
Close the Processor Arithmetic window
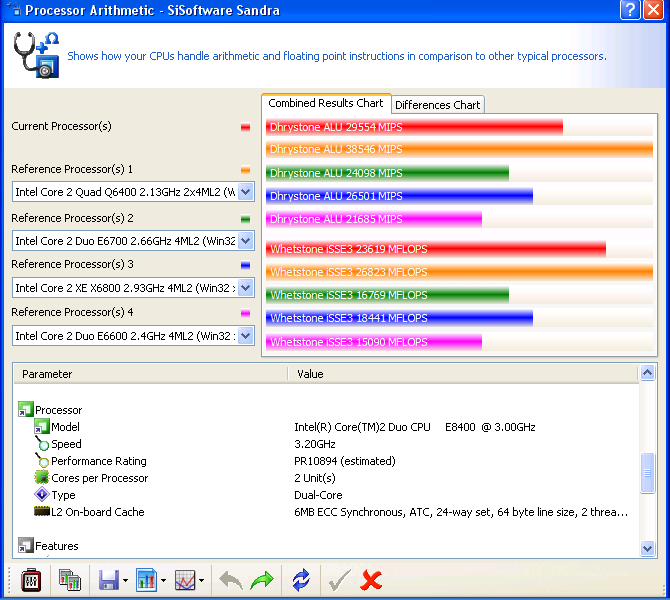(653, 9)
